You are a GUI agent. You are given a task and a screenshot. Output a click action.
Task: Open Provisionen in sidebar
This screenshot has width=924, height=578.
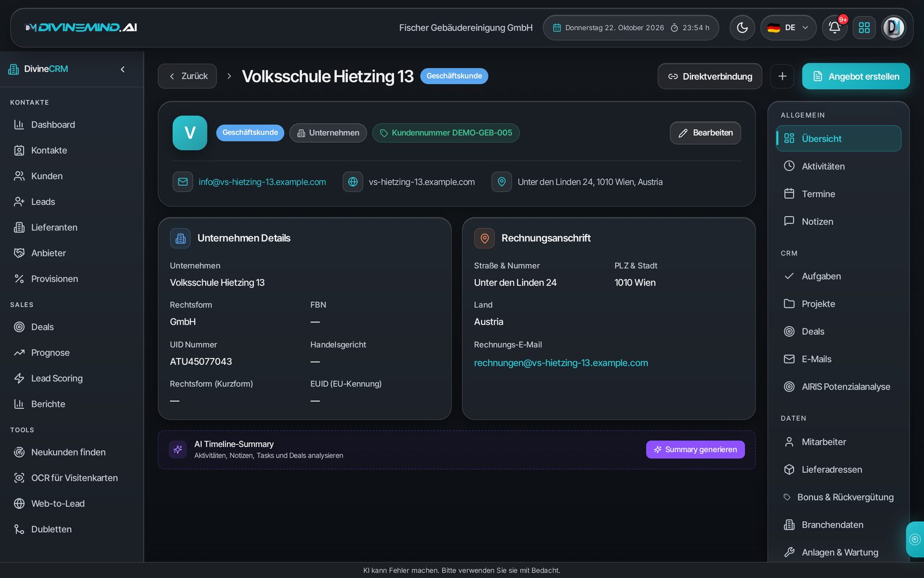72,279
